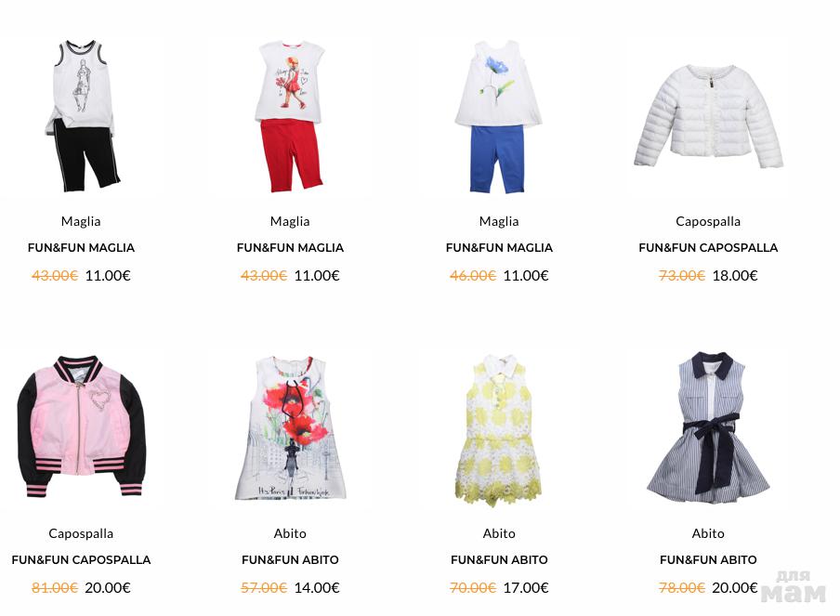Click the FUN&FUN MAGLIA title priced 46.00€
840x616 pixels.
[499, 247]
